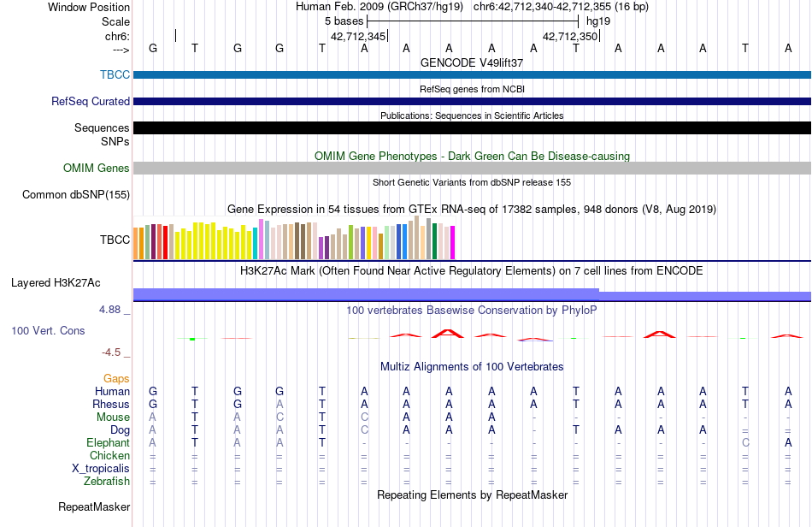The image size is (812, 527).
Task: Open the RepeatMasker track label
Action: point(94,506)
